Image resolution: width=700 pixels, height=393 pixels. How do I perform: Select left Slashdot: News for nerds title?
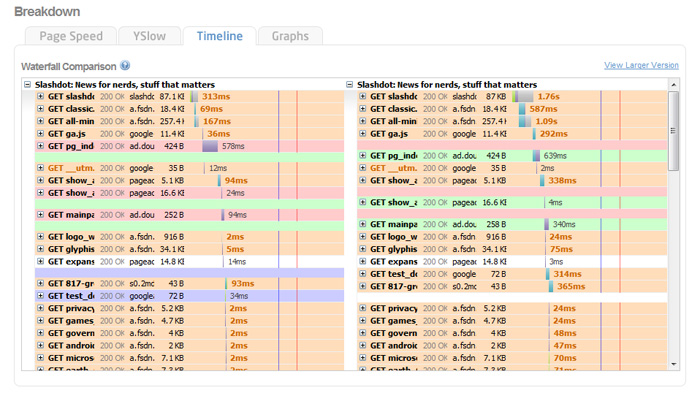tap(125, 84)
